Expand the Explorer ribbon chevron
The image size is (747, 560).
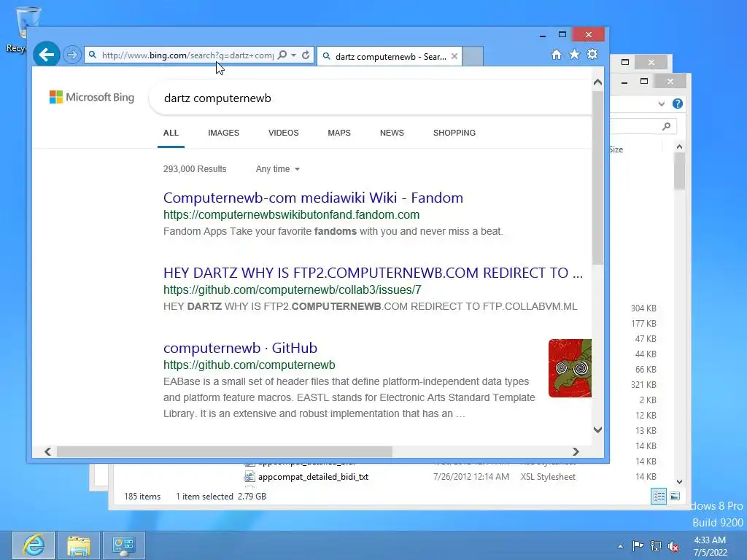point(661,104)
